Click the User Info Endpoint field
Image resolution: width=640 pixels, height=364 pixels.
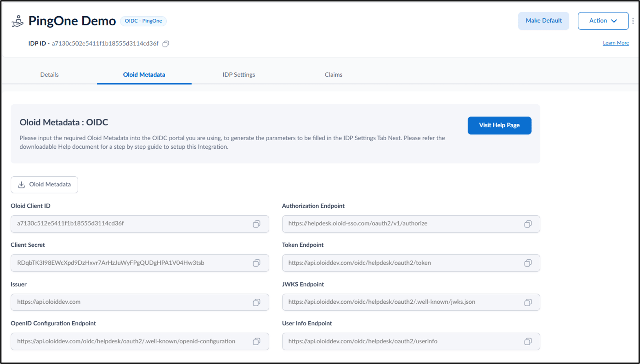[x=411, y=342]
